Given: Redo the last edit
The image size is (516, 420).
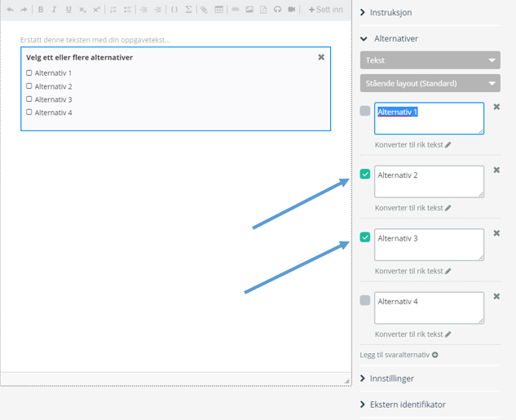Looking at the screenshot, I should (24, 10).
